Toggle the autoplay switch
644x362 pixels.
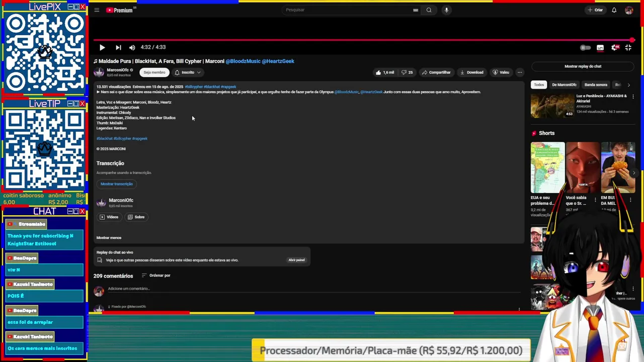(x=585, y=48)
